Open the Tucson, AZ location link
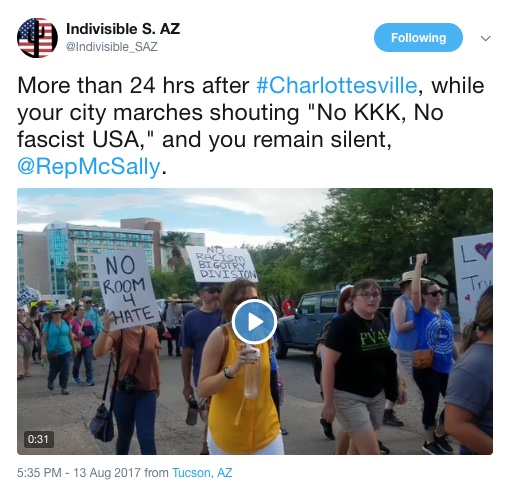The width and height of the screenshot is (515, 489). [x=202, y=472]
